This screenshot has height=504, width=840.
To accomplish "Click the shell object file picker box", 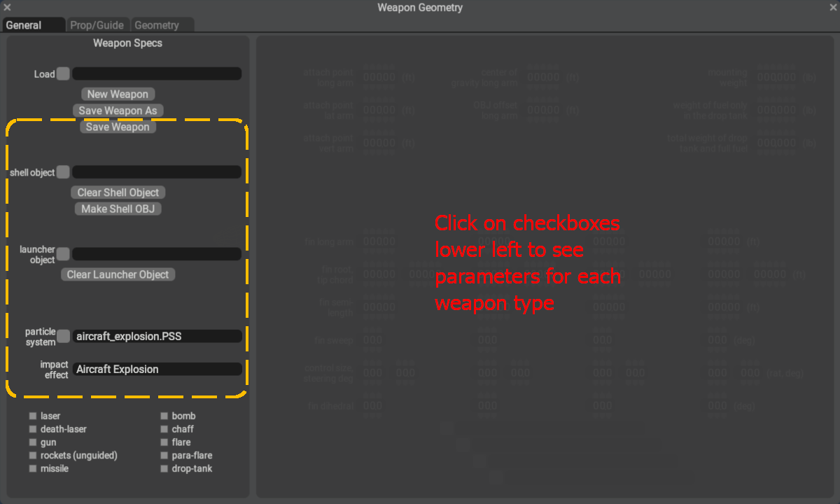I will [x=63, y=172].
